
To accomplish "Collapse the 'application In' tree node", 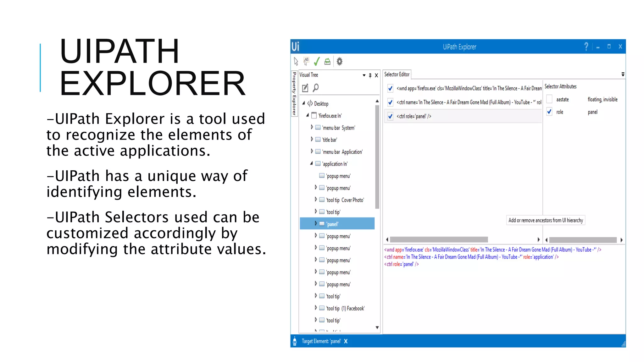I will (x=311, y=163).
